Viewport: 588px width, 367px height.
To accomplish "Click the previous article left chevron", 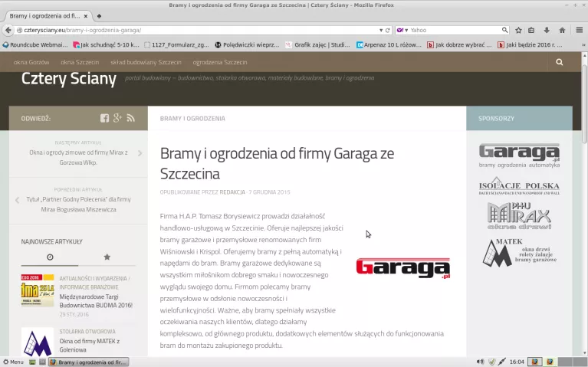I will coord(18,200).
